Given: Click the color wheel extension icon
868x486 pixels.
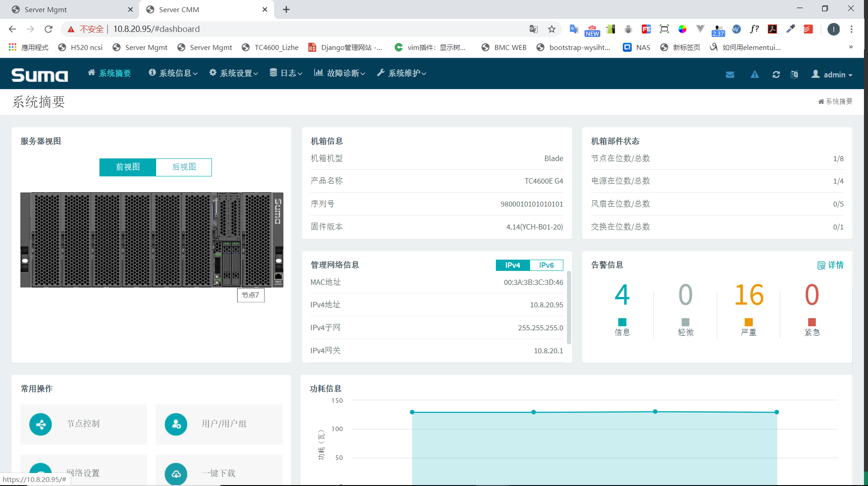Looking at the screenshot, I should tap(683, 29).
